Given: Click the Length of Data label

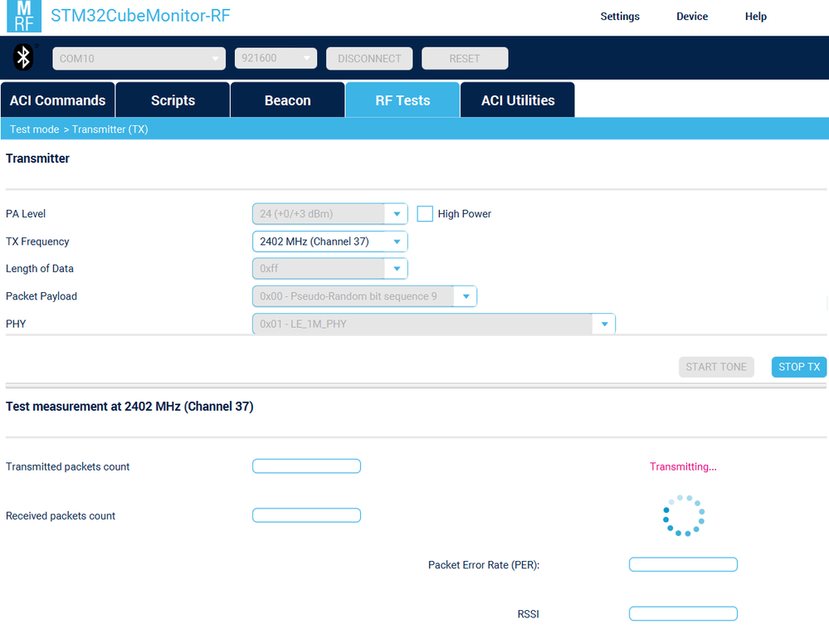Looking at the screenshot, I should [40, 269].
